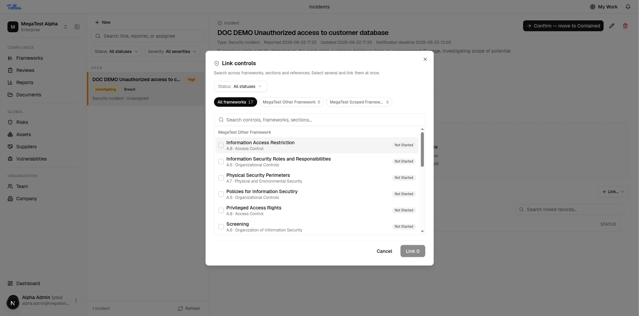Image resolution: width=644 pixels, height=316 pixels.
Task: Open the Link… dropdown button
Action: (x=613, y=192)
